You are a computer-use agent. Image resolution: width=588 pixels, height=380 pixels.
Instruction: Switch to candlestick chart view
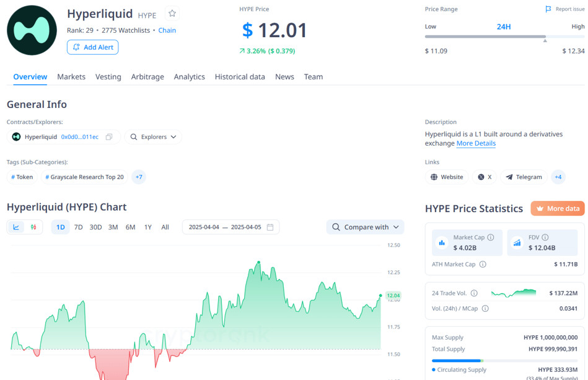click(x=33, y=228)
